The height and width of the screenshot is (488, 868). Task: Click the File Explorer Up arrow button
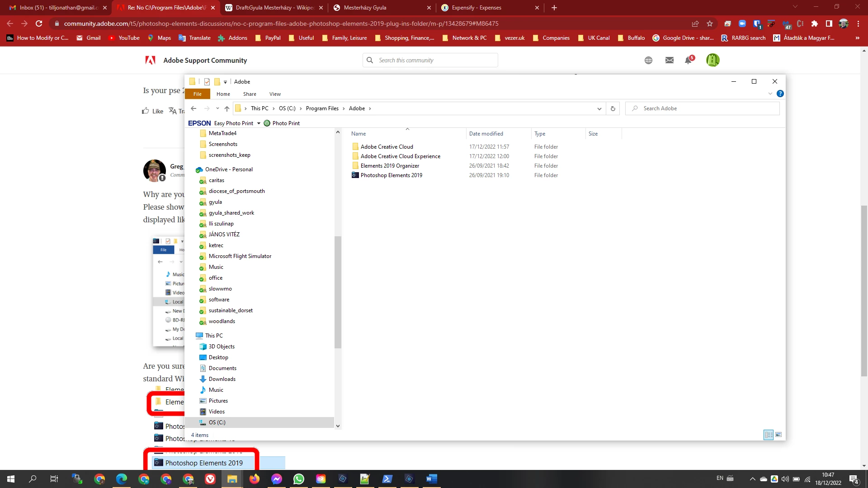pos(227,108)
